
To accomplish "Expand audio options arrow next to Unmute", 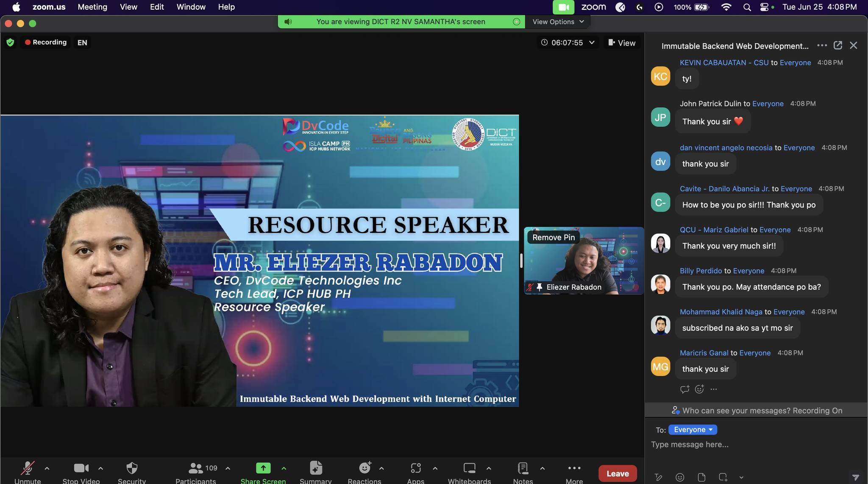I will coord(47,468).
